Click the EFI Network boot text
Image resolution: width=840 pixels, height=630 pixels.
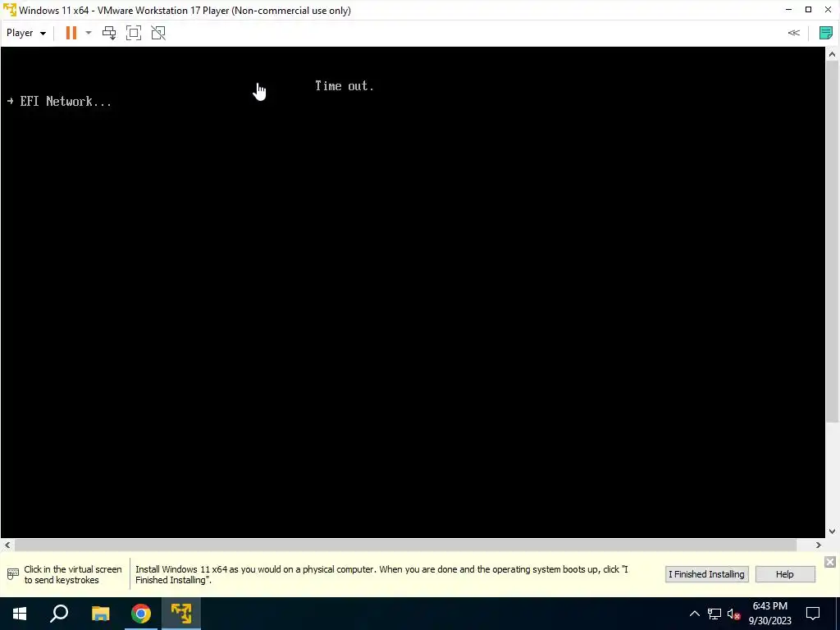66,101
